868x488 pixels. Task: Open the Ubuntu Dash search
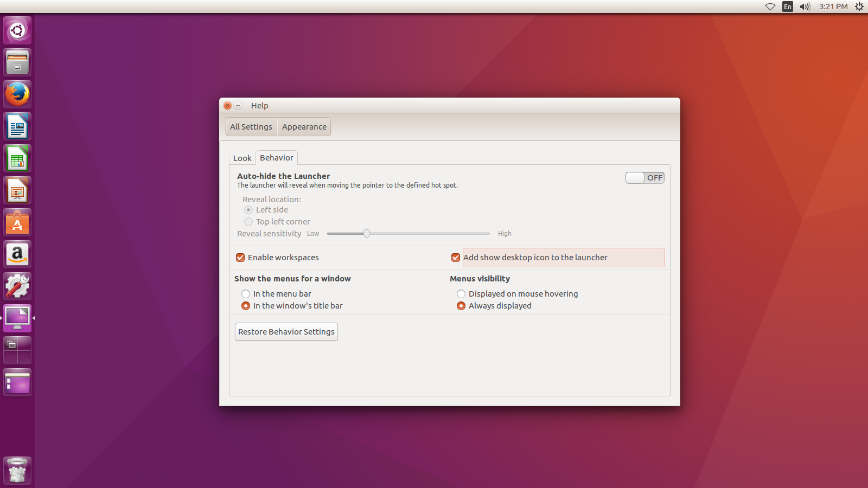point(17,30)
